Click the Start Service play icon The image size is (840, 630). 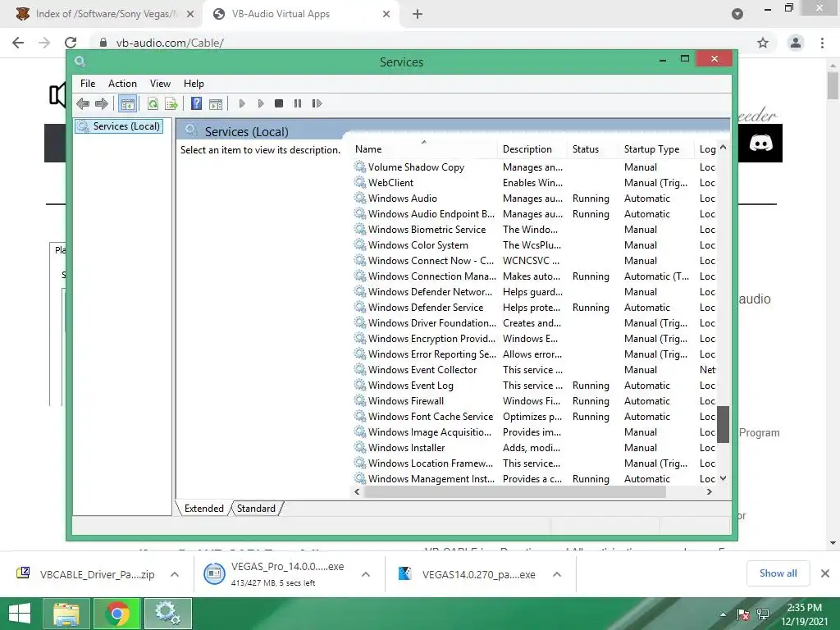[x=242, y=103]
